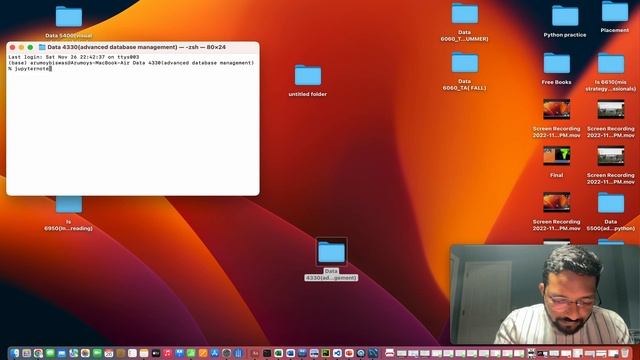
Task: Open Finder from the Dock
Action: pos(15,353)
